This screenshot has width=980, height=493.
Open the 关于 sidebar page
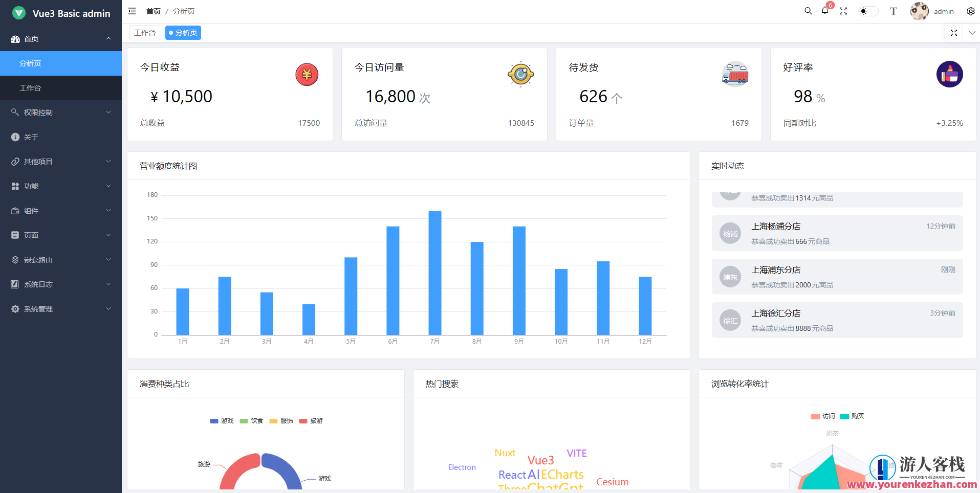[x=61, y=137]
